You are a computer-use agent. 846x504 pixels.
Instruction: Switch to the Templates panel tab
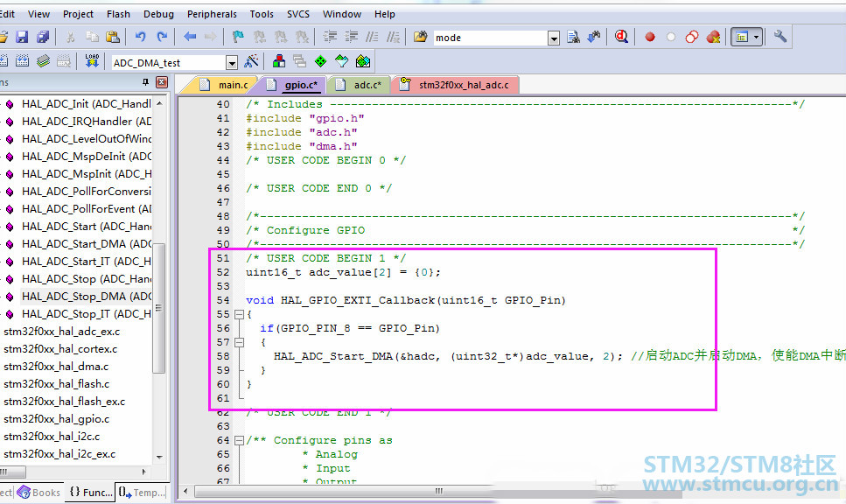coord(142,492)
